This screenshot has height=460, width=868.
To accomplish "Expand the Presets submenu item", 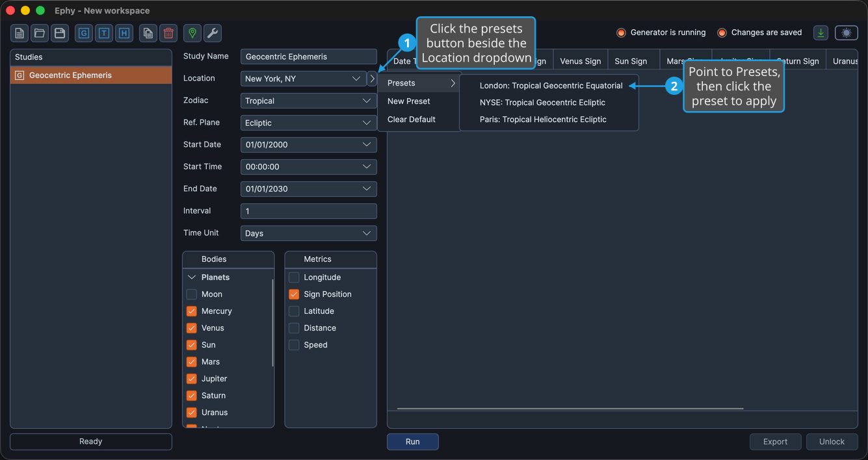I will [x=419, y=83].
